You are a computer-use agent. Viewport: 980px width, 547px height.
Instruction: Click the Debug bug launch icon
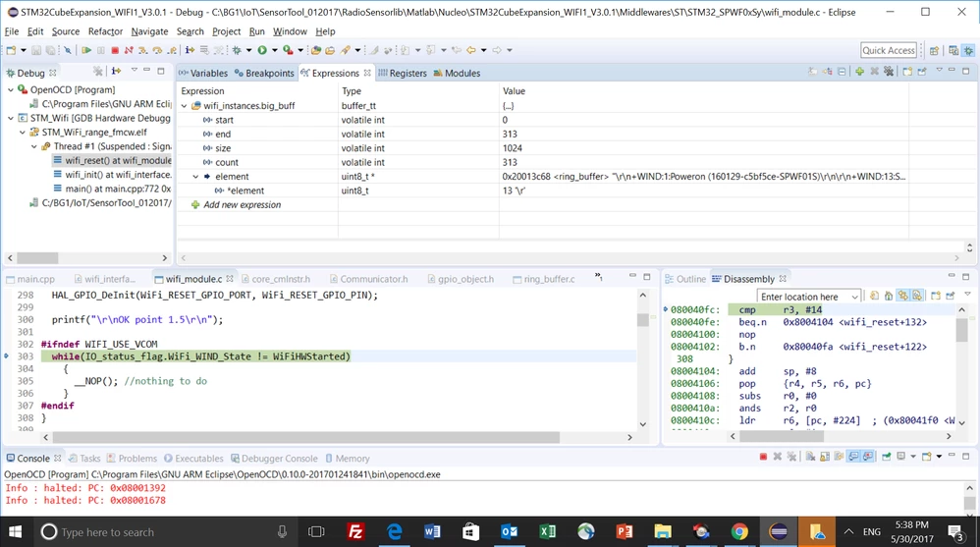coord(237,50)
